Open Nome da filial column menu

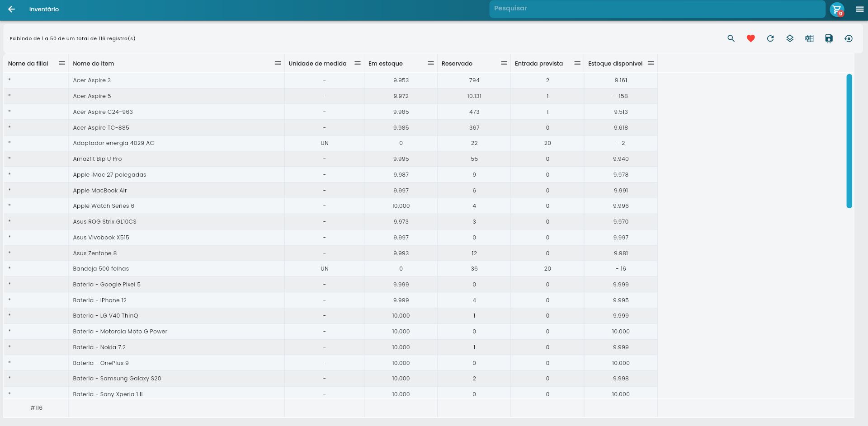(x=62, y=63)
